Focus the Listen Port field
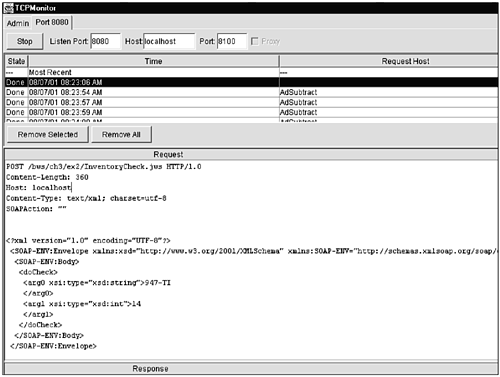Image resolution: width=500 pixels, height=377 pixels. pos(105,41)
